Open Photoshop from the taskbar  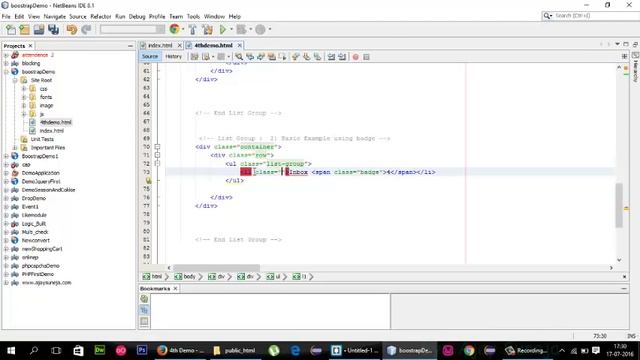point(142,350)
